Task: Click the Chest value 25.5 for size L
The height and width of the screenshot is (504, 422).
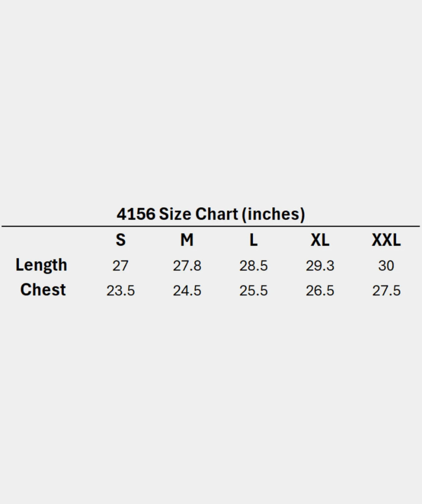Action: click(253, 291)
